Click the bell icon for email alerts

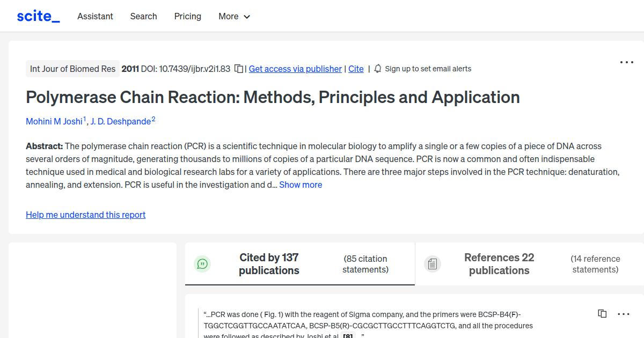pos(378,69)
